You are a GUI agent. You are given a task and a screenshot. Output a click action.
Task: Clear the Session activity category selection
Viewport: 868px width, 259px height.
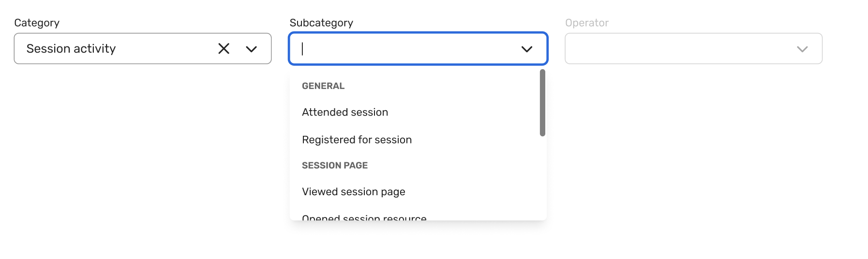pyautogui.click(x=224, y=49)
